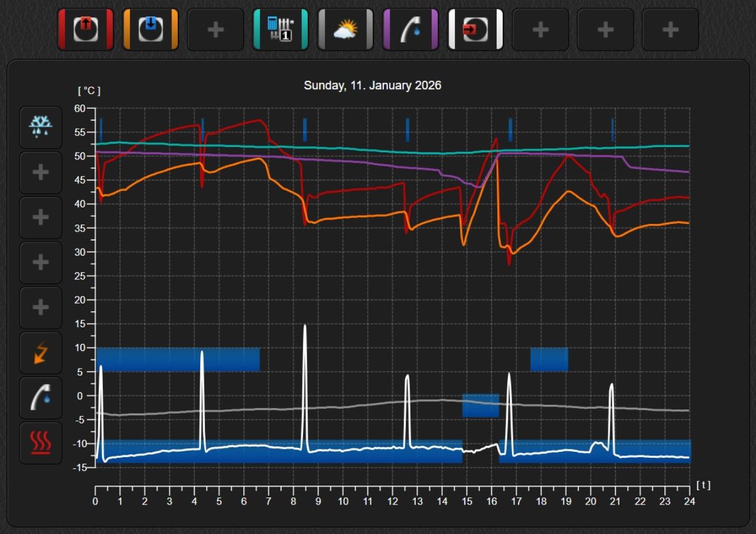Click the tallest white spike near hour 8.5
This screenshot has width=756, height=534.
tap(305, 331)
